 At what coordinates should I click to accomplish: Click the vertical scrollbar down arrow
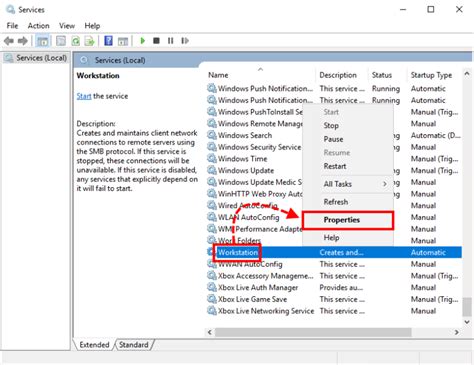click(467, 322)
